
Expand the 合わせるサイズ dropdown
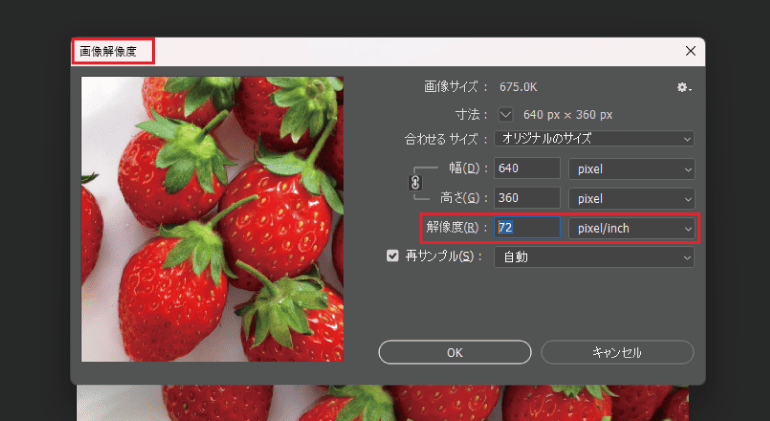coord(594,138)
